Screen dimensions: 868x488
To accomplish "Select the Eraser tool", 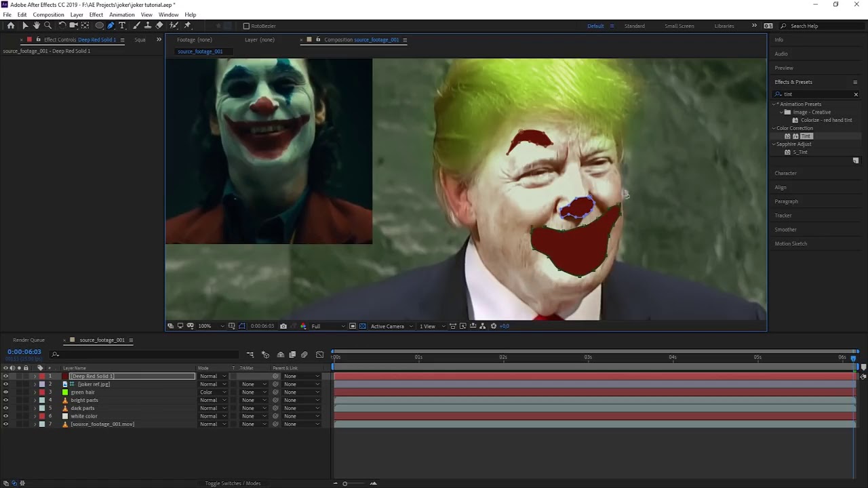I will click(159, 26).
